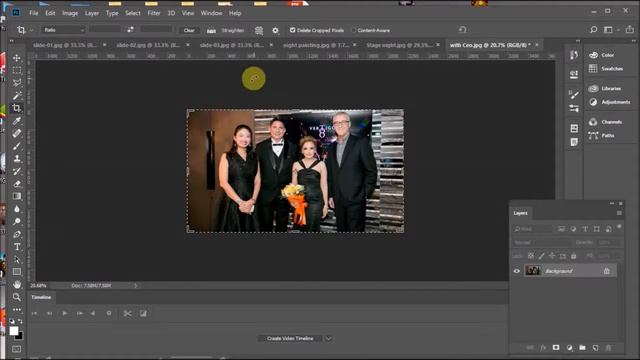The height and width of the screenshot is (360, 640).
Task: Select the Rectangle shape tool
Action: coord(17,272)
